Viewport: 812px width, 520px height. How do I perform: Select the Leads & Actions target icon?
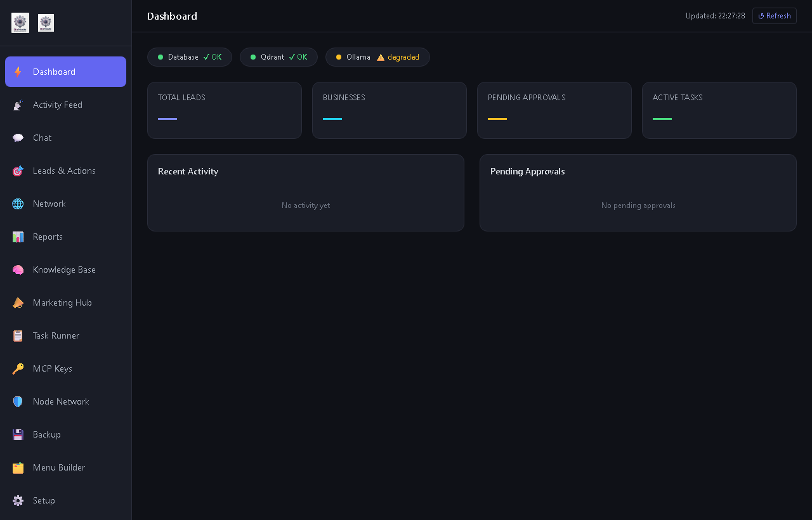click(x=18, y=171)
